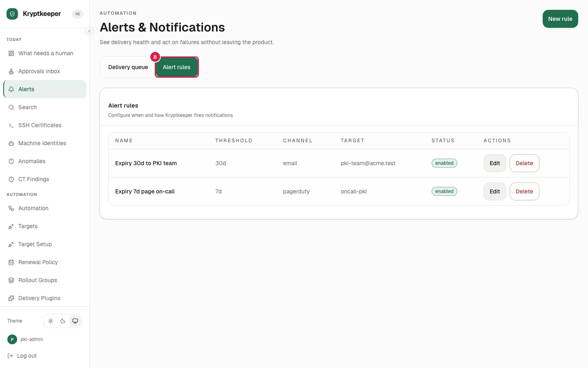This screenshot has height=368, width=588.
Task: Click the Kryptkeeper shield logo icon
Action: (x=12, y=14)
